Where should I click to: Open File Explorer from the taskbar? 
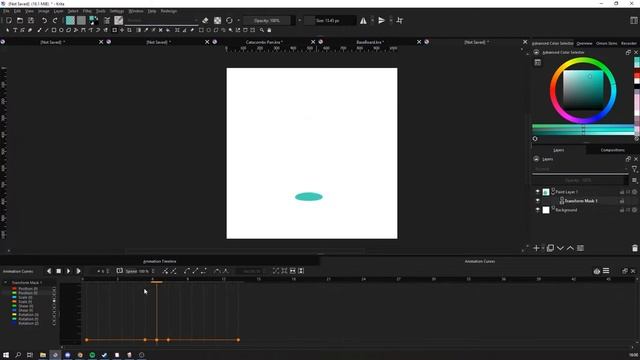point(42,355)
